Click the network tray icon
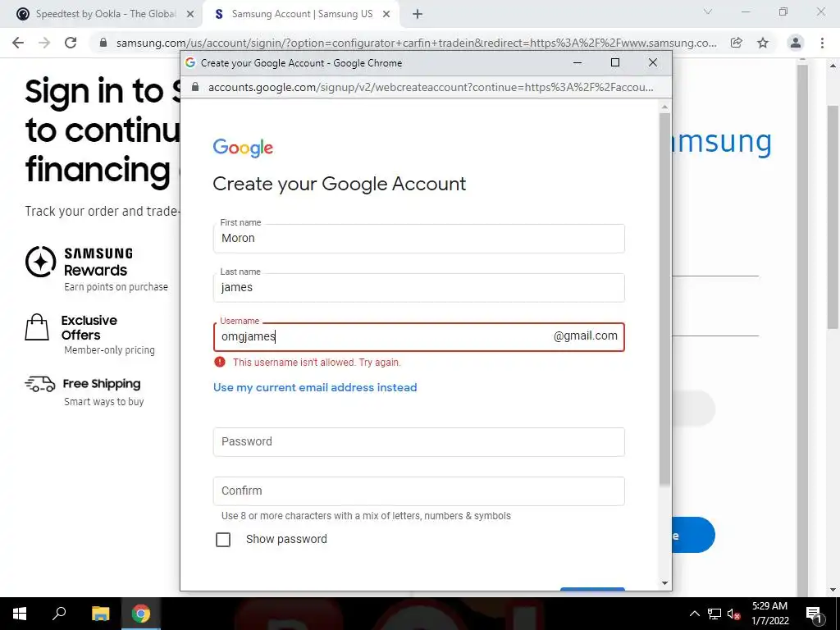 714,614
